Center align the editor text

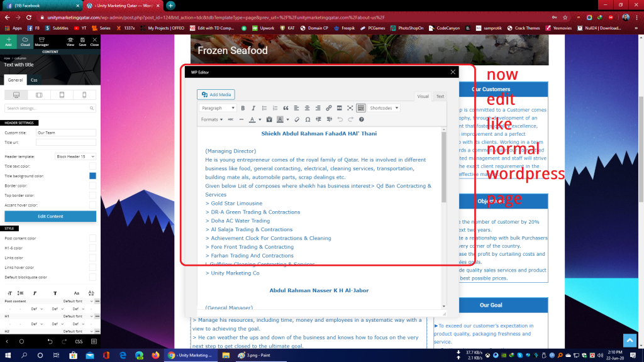pyautogui.click(x=307, y=108)
